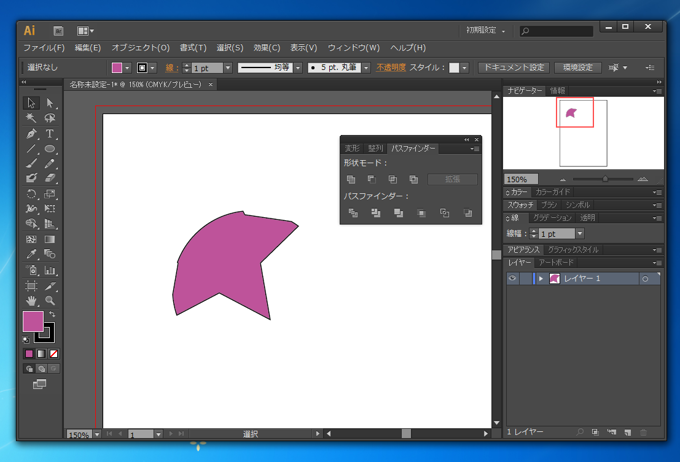
Task: Set fill to None in toolbox
Action: click(x=54, y=354)
